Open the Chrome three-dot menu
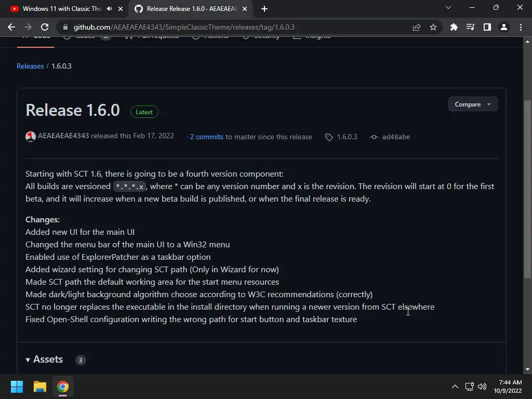 pyautogui.click(x=521, y=27)
